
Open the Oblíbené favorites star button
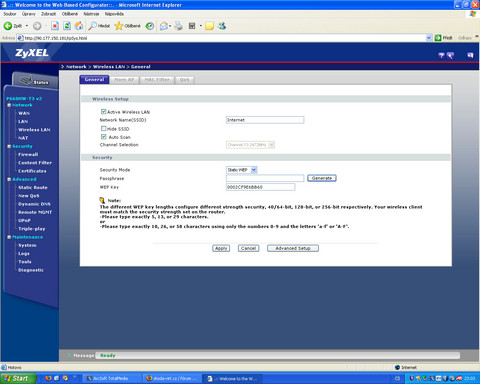[127, 26]
